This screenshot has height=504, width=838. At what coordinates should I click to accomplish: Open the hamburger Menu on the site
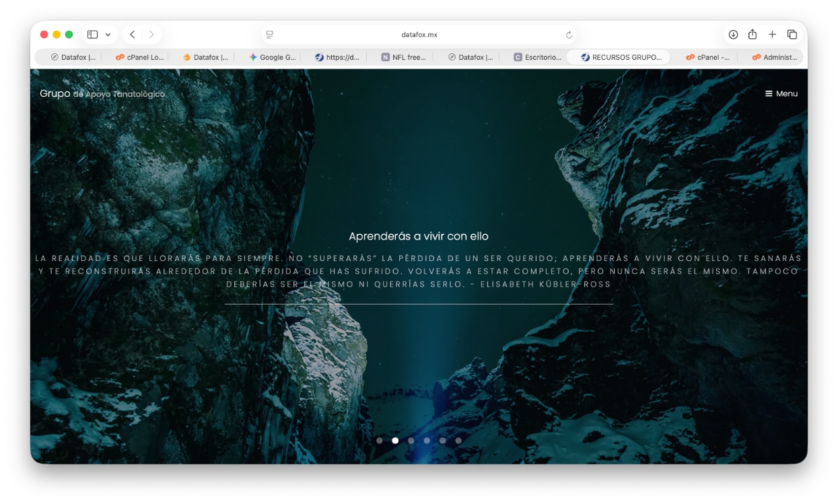tap(781, 94)
